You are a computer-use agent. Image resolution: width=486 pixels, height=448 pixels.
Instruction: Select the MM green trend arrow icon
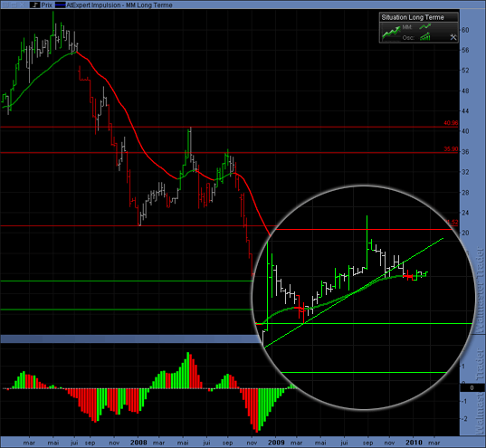[x=425, y=27]
